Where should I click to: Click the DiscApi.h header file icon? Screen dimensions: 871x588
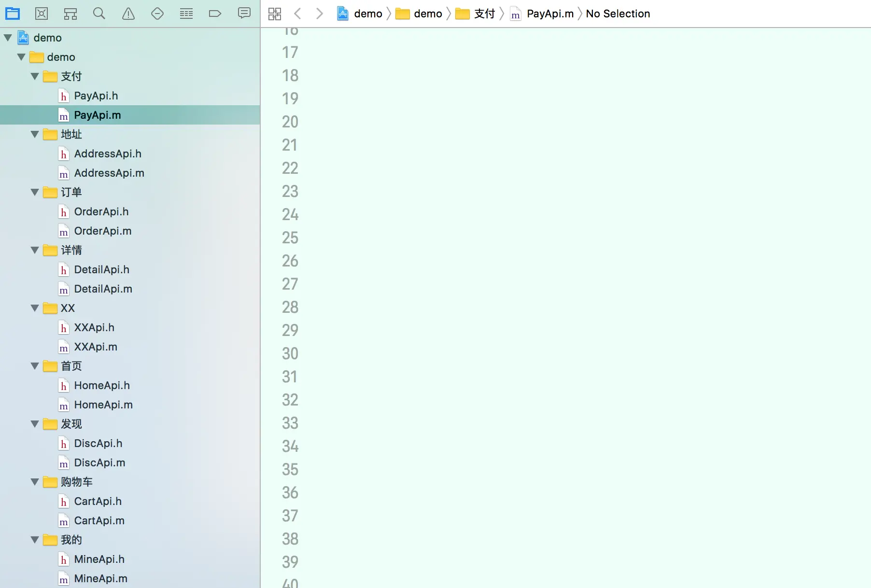coord(63,443)
